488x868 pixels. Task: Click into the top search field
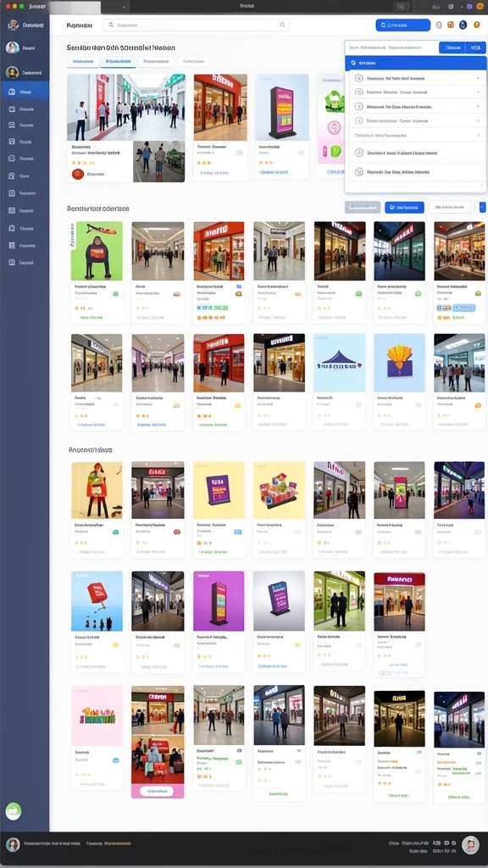click(197, 25)
